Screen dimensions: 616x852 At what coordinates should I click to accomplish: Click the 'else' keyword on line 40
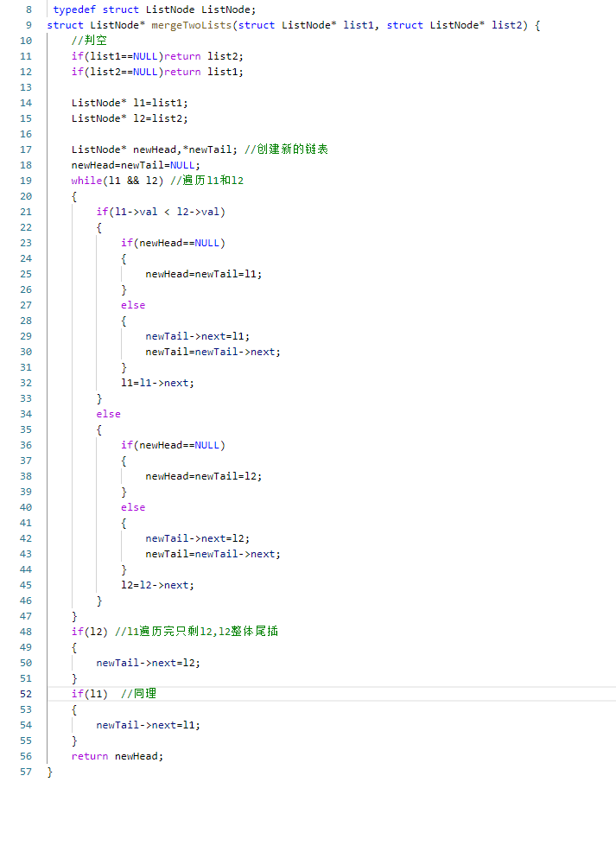[x=133, y=507]
